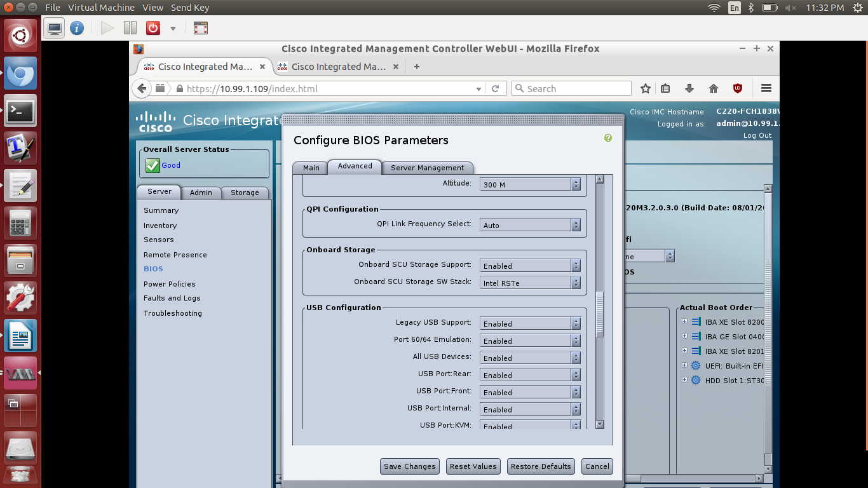Screen dimensions: 868x488
Task: Switch to Server Management BIOS tab
Action: [428, 168]
